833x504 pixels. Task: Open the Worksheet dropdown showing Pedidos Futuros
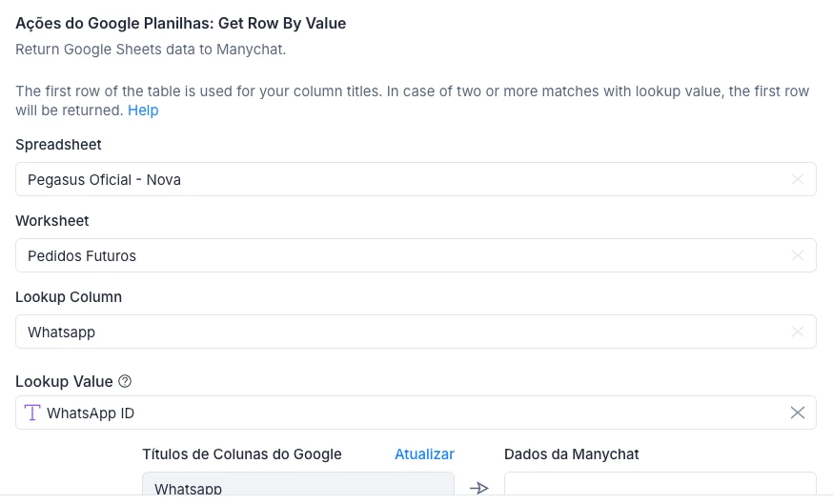[x=400, y=255]
